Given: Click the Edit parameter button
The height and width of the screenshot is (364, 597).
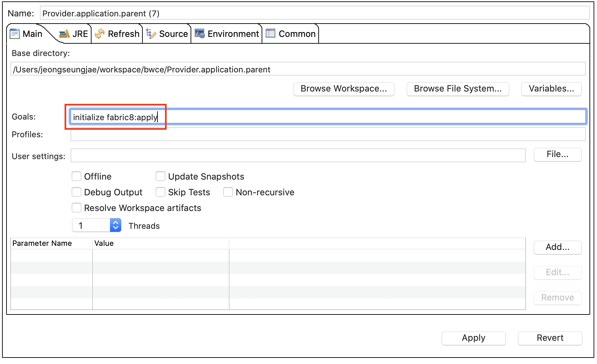Looking at the screenshot, I should (557, 272).
